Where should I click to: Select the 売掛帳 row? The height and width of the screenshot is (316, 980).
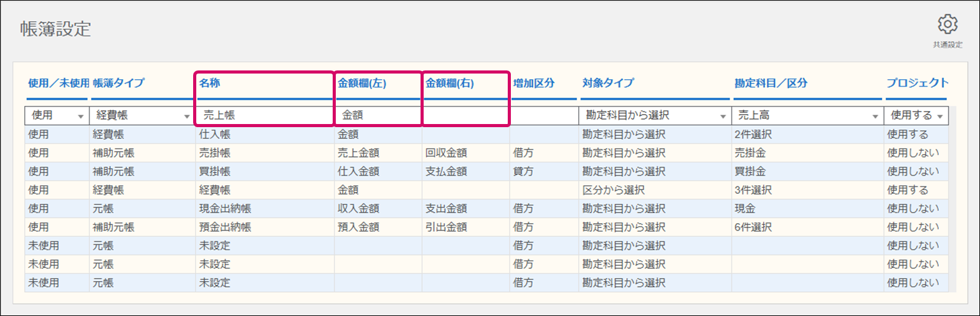[215, 153]
